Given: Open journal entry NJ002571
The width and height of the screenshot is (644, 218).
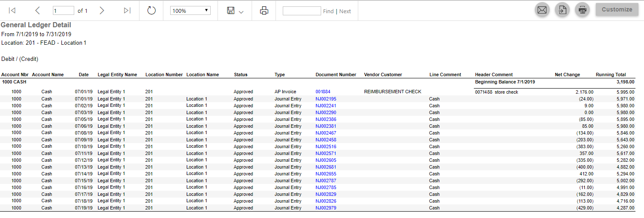Looking at the screenshot, I should pyautogui.click(x=326, y=153).
